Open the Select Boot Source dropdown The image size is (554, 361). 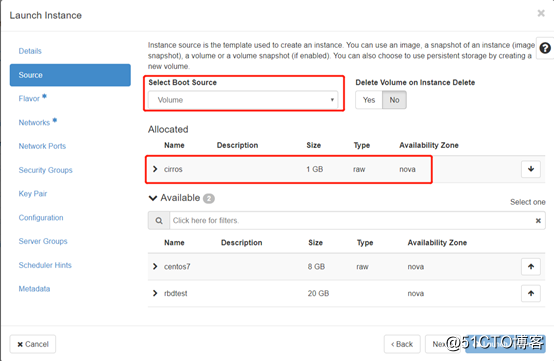coord(243,100)
